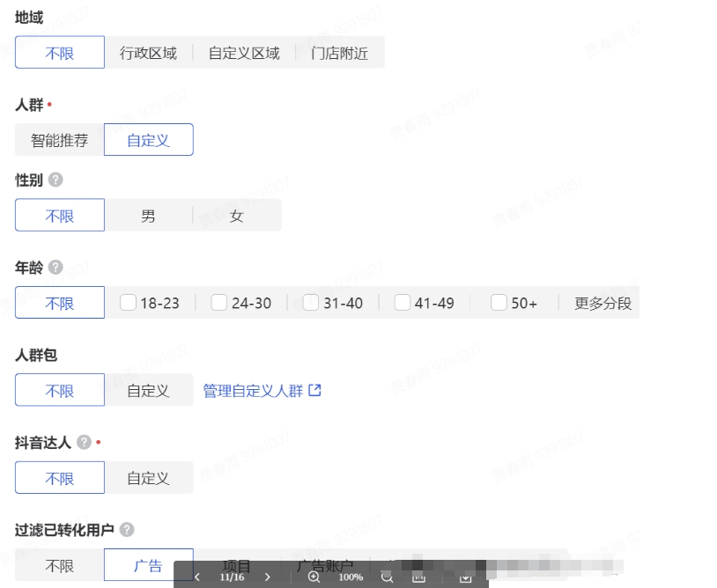Open the help icon next to 抖音达人
This screenshot has width=717, height=588.
click(x=85, y=442)
